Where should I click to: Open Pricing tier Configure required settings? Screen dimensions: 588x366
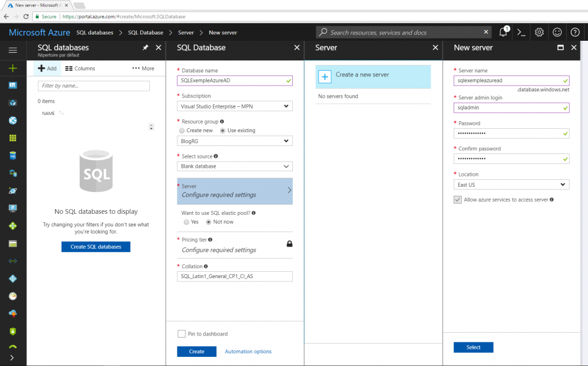(235, 245)
